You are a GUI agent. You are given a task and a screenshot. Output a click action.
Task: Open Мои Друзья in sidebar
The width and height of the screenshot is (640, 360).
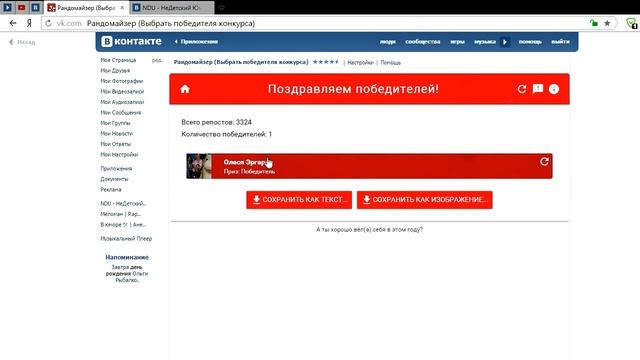point(115,71)
